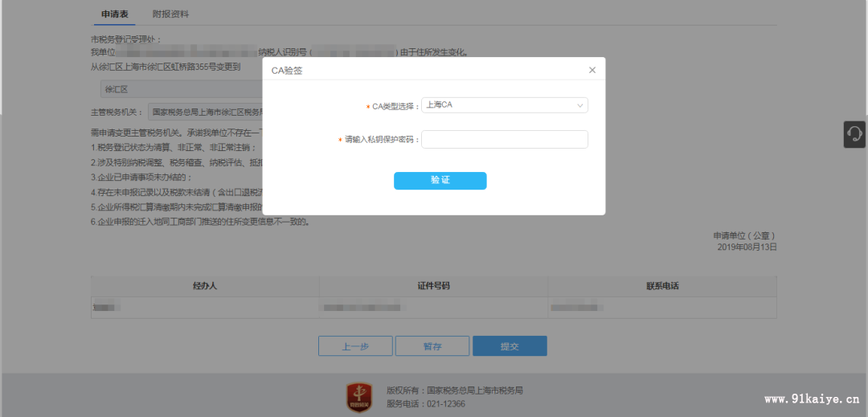Click the 主管税务机关 field

point(206,112)
